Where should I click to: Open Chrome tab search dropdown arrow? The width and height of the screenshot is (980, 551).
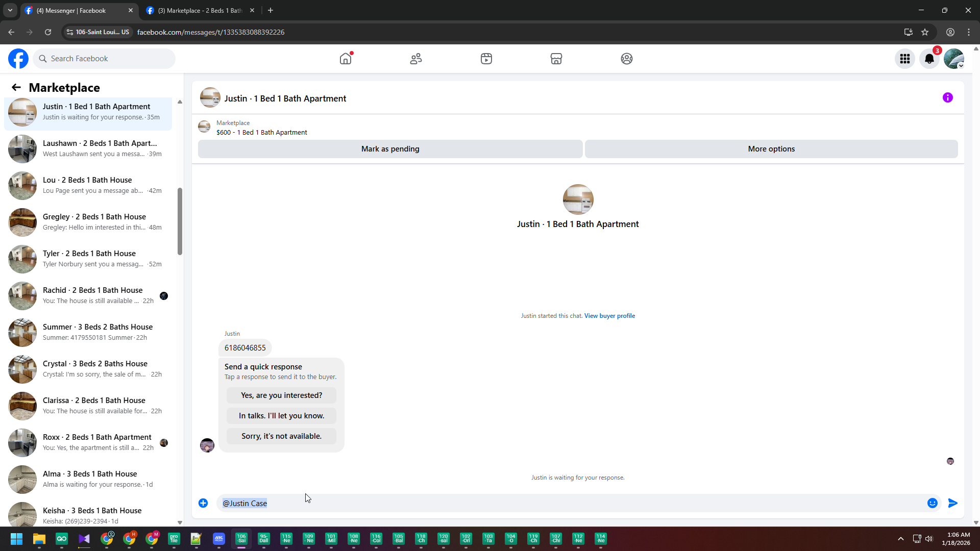coord(10,10)
